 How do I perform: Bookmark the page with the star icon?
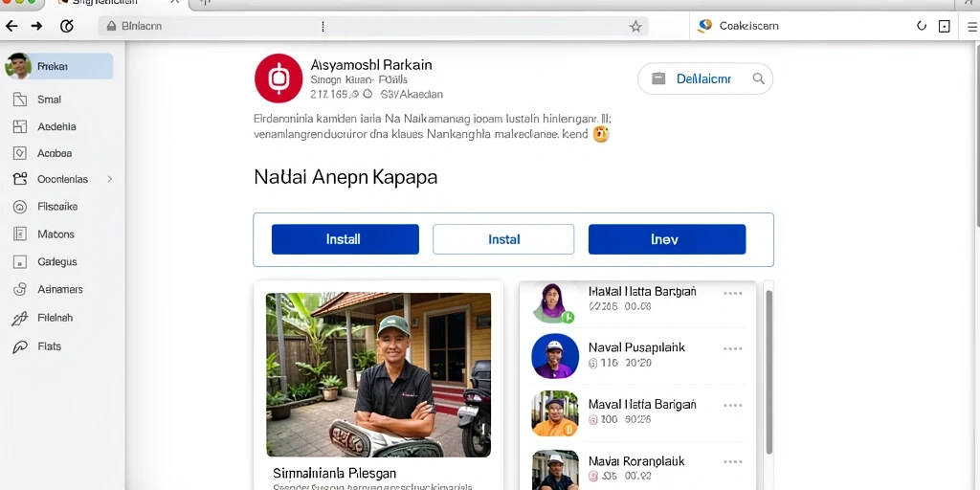[635, 26]
